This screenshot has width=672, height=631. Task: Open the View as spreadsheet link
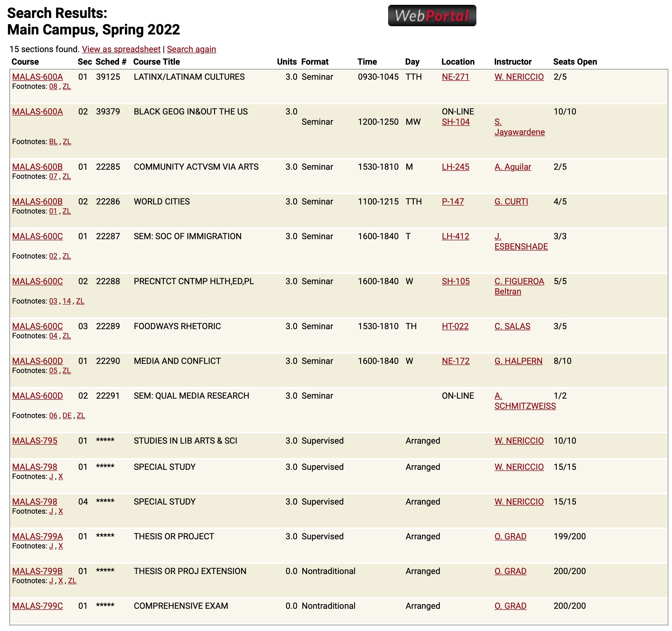[121, 49]
